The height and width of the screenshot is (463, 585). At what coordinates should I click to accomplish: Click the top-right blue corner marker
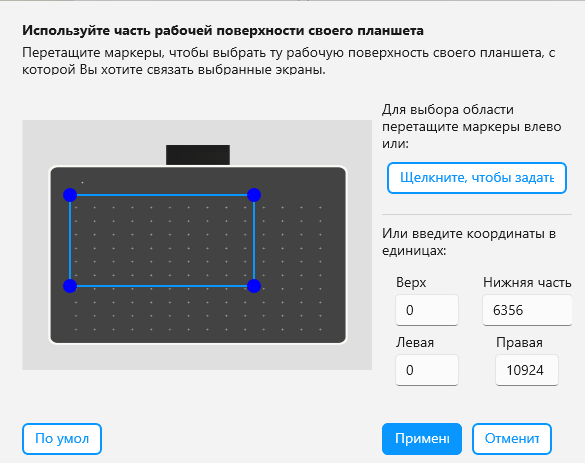click(x=254, y=195)
